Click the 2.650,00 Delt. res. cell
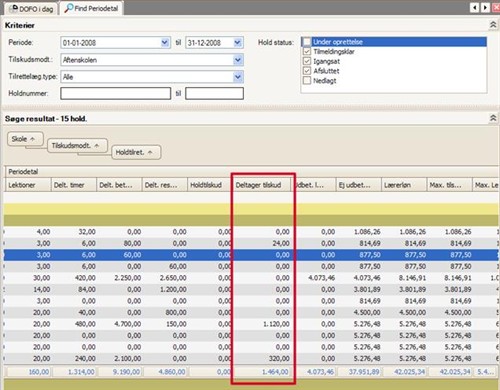Viewport: 500px width, 390px height. (x=164, y=278)
